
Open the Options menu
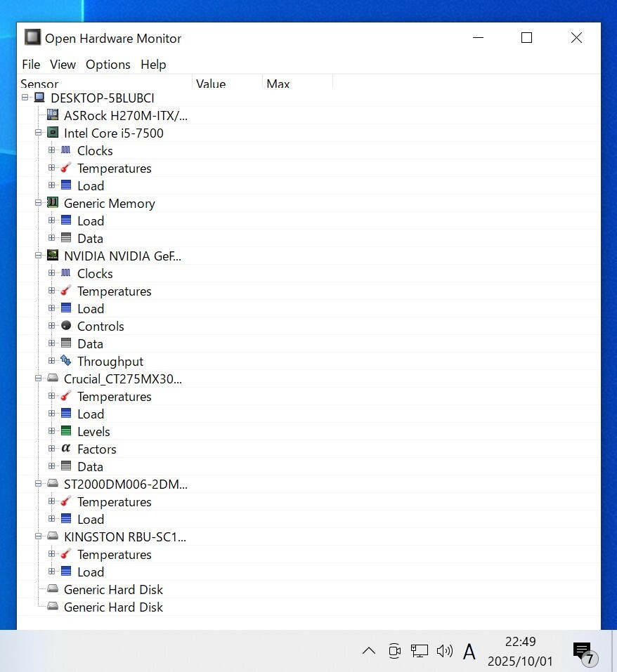(108, 65)
